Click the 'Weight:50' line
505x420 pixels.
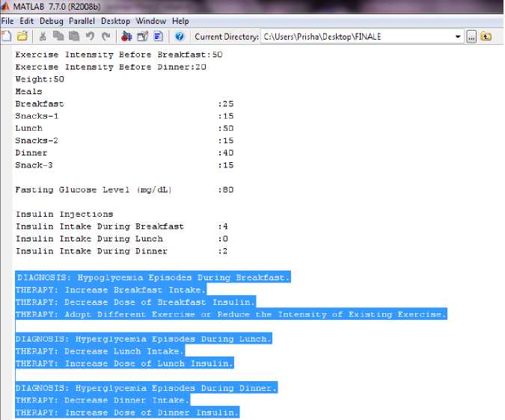tap(40, 79)
